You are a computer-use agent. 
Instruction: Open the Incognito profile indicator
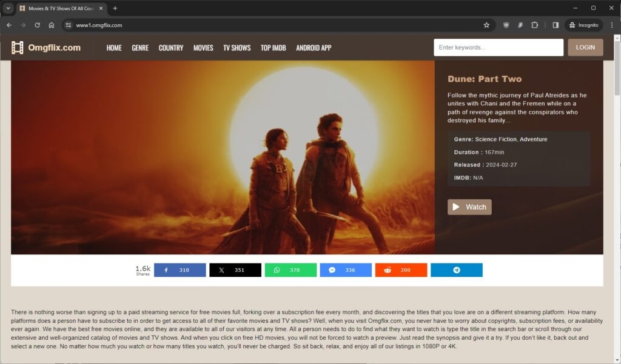click(584, 25)
